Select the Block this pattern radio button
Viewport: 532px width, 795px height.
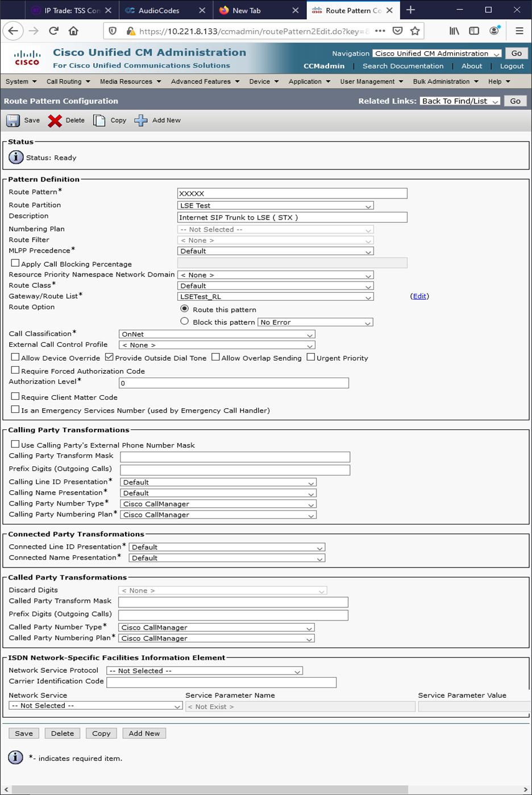click(x=184, y=321)
